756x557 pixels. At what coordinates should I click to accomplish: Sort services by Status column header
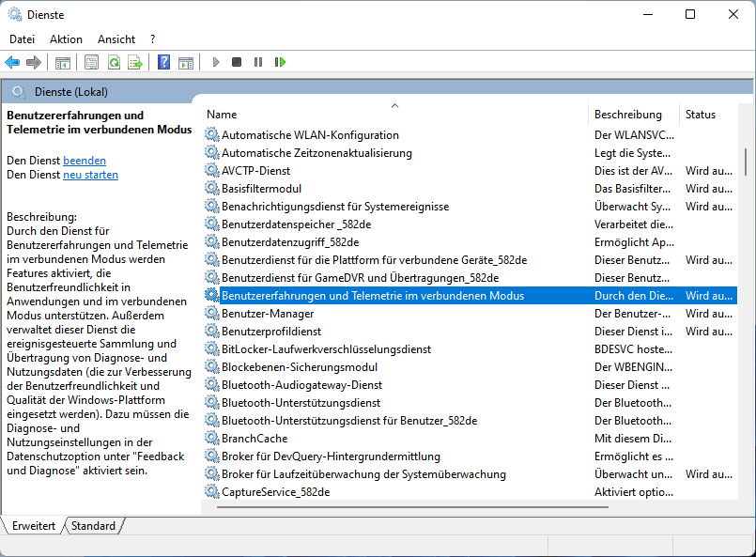tap(701, 115)
